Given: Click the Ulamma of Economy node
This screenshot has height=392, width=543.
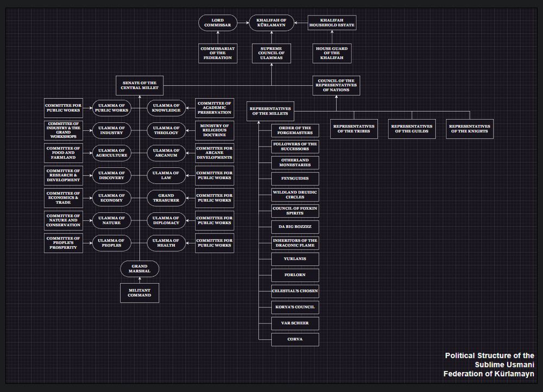Looking at the screenshot, I should pos(111,198).
